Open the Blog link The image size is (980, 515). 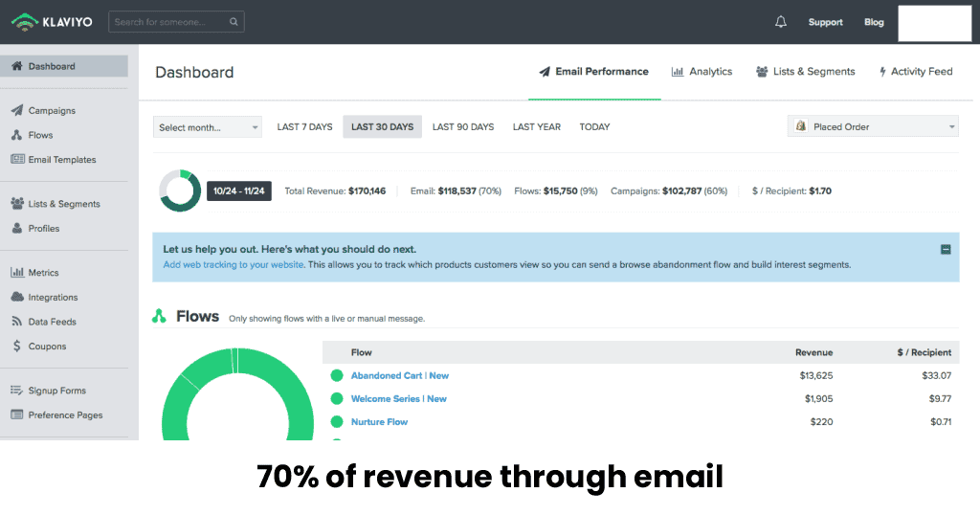click(x=874, y=22)
